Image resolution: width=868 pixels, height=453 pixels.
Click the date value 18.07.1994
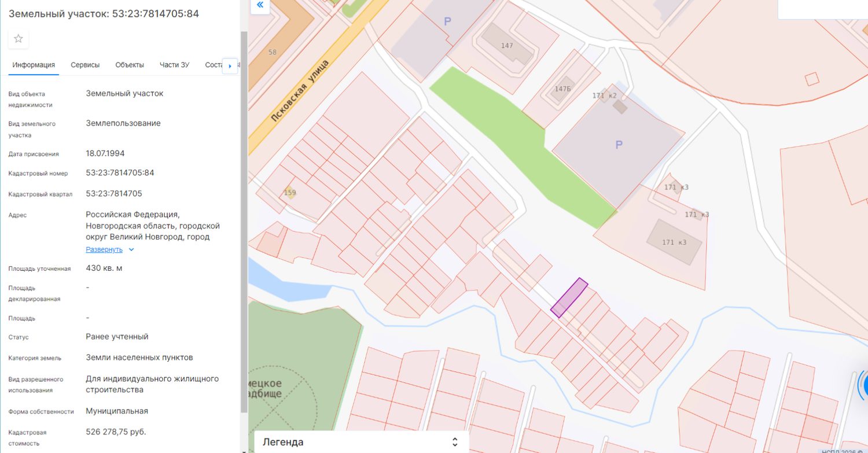(105, 153)
